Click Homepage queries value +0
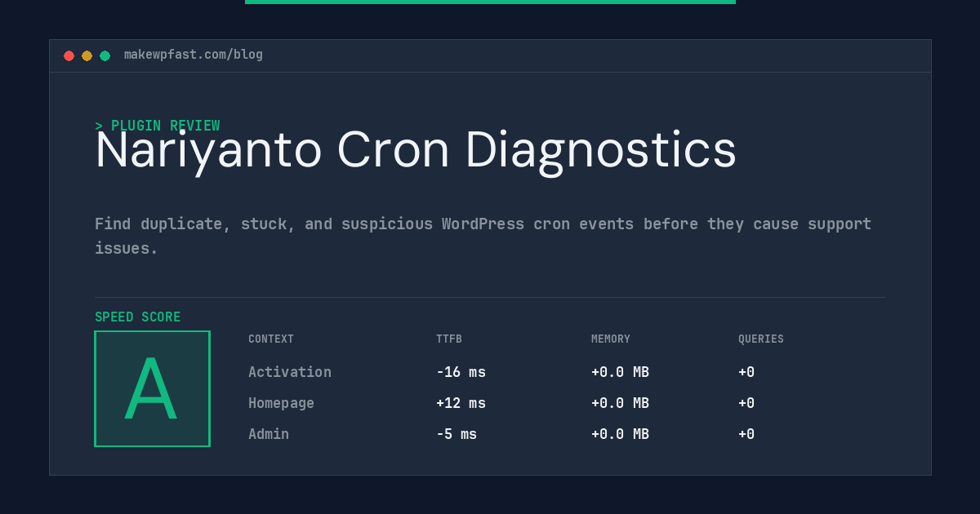Viewport: 980px width, 514px height. point(746,403)
